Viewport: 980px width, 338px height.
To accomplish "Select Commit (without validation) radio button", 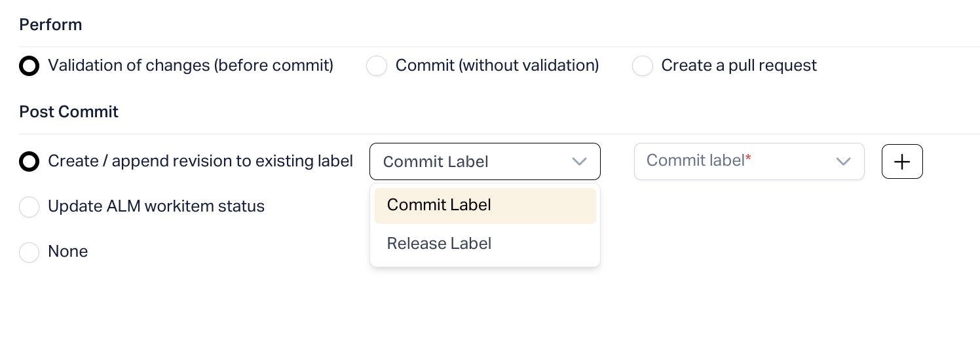I will pyautogui.click(x=377, y=66).
